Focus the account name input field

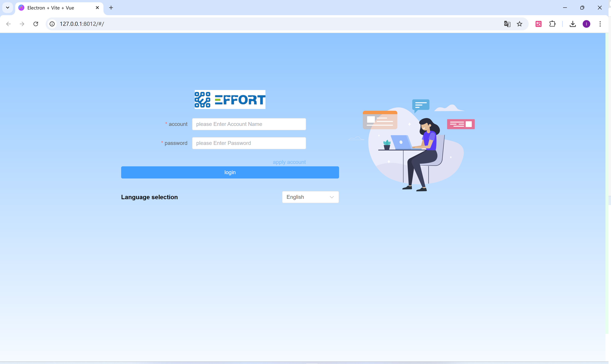point(249,124)
